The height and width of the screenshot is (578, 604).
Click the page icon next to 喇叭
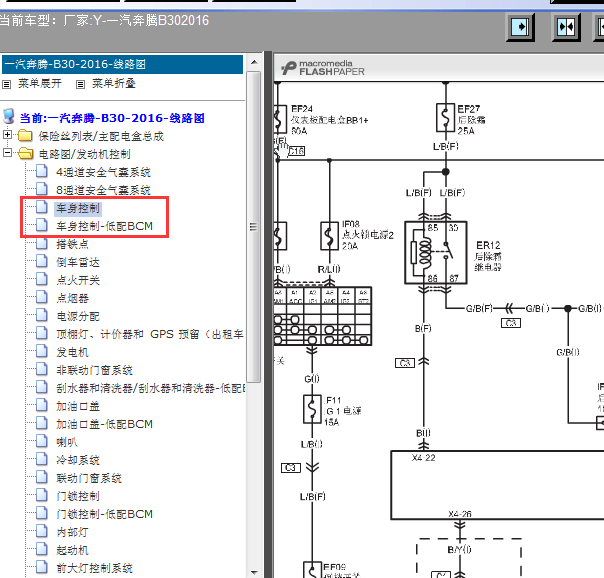42,441
